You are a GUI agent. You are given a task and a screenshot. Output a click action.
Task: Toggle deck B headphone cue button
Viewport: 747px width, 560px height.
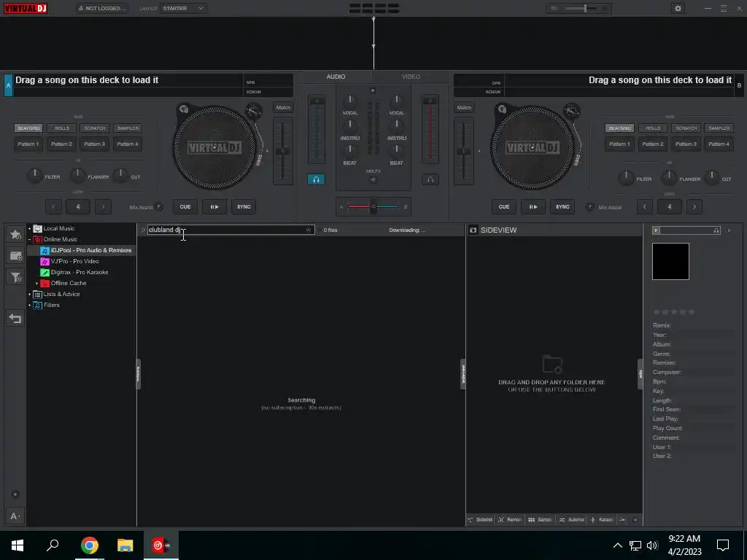(x=430, y=179)
